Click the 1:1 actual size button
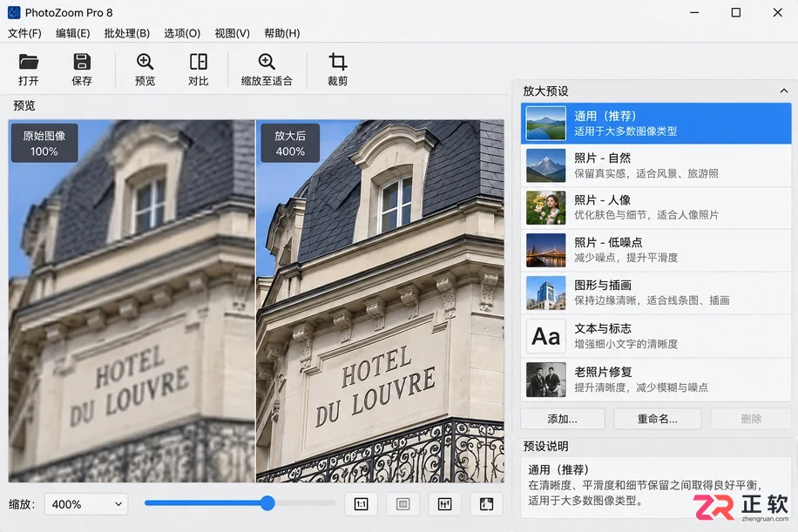Image resolution: width=798 pixels, height=532 pixels. [361, 504]
